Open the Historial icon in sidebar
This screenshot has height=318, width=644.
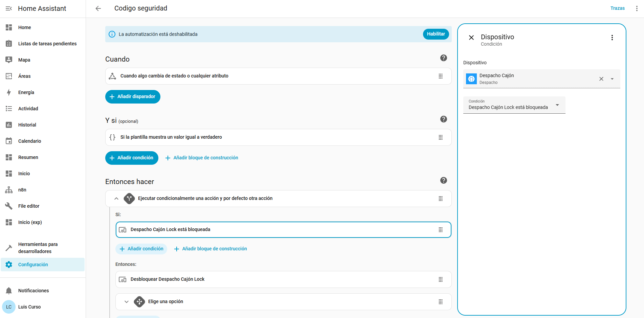9,125
